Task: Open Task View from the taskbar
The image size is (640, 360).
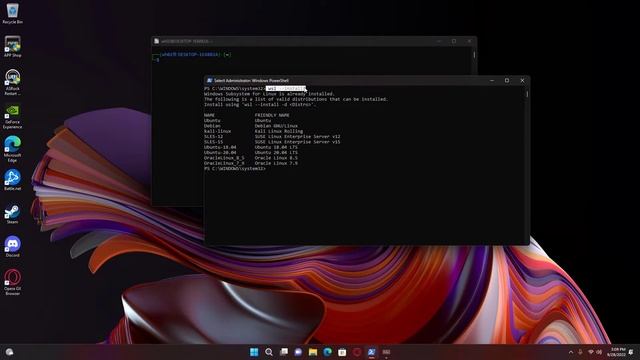Action: (283, 352)
